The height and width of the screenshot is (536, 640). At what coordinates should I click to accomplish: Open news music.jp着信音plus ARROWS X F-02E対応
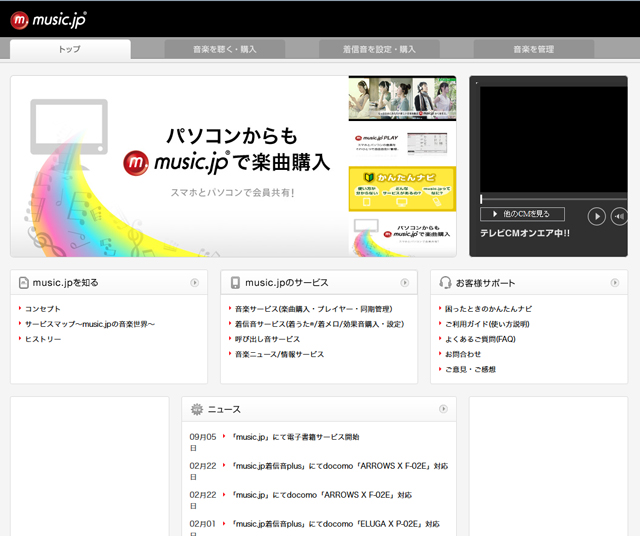pyautogui.click(x=340, y=466)
